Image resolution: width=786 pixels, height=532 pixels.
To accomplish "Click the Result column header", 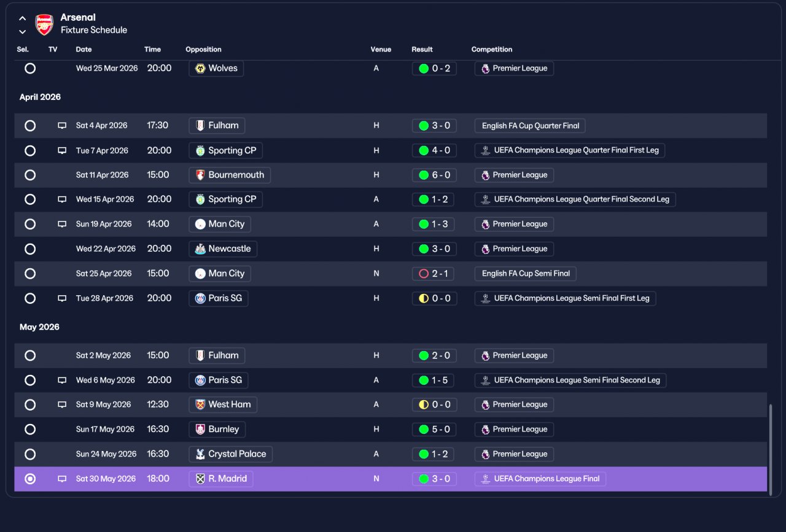I will (422, 50).
